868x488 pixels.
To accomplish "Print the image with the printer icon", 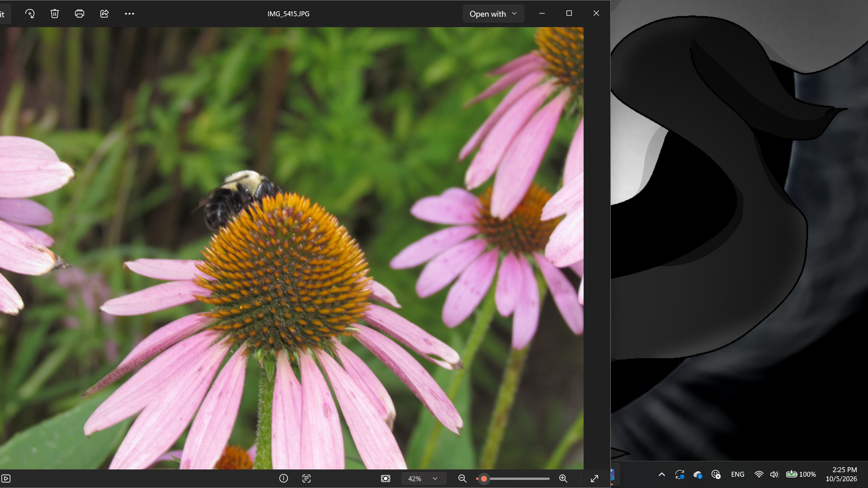I will (x=80, y=14).
